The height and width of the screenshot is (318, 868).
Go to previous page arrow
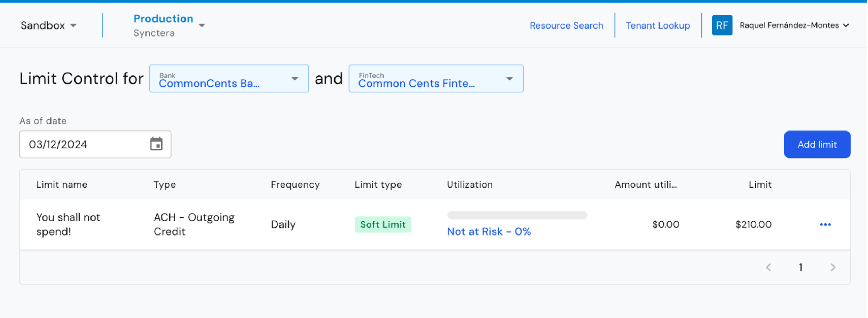(768, 267)
